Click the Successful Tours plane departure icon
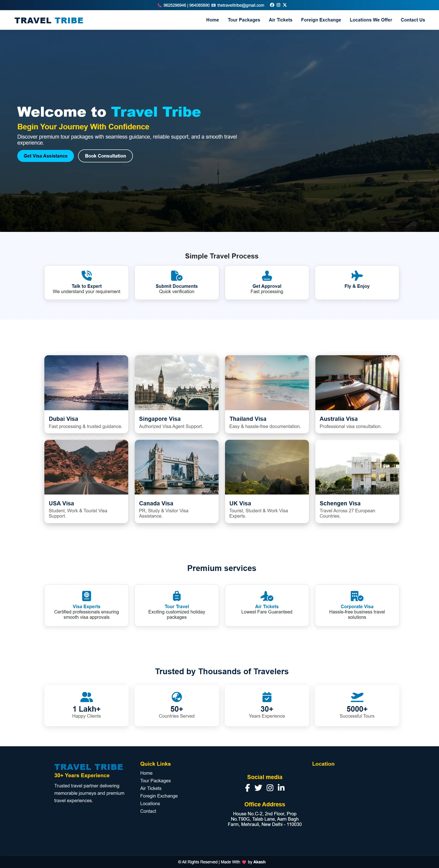 tap(357, 697)
